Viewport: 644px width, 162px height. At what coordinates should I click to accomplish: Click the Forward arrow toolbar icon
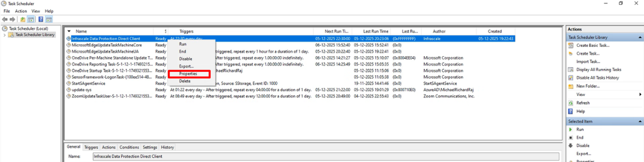click(12, 19)
